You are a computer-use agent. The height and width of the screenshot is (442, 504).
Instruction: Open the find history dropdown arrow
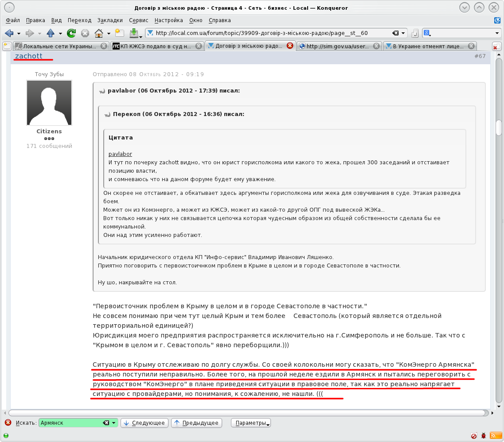pyautogui.click(x=113, y=423)
